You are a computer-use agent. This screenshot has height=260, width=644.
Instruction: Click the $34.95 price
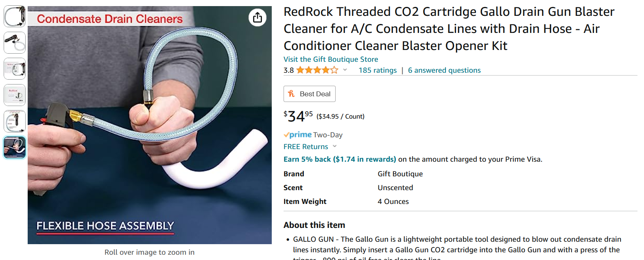click(x=298, y=116)
